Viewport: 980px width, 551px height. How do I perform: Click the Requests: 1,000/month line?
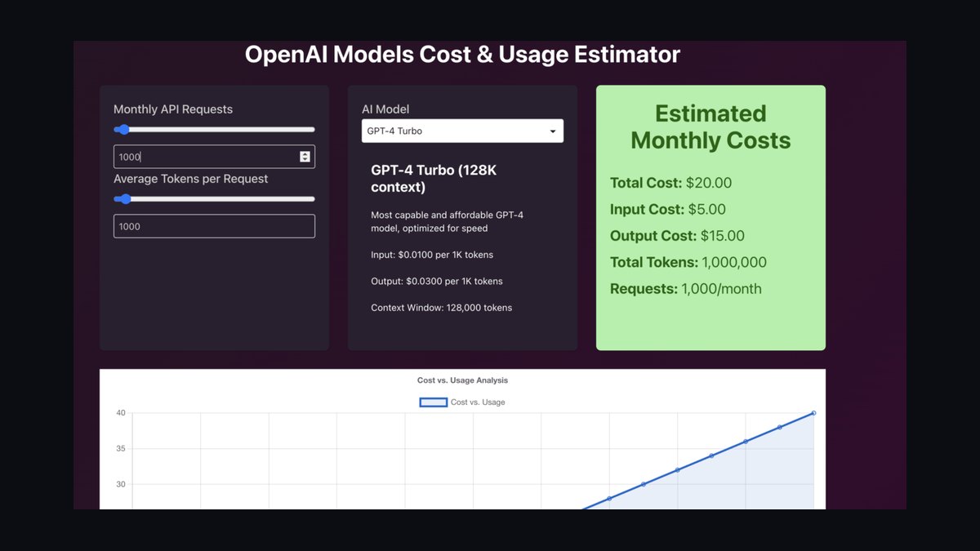pos(685,288)
